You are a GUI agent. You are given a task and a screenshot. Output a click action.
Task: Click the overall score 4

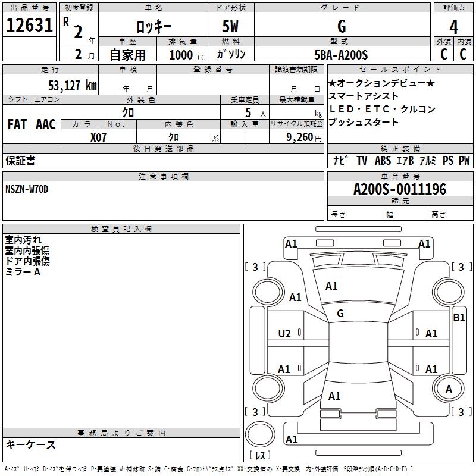pyautogui.click(x=453, y=27)
